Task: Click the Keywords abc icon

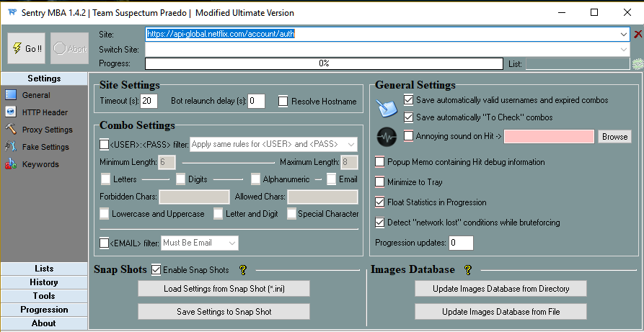Action: pyautogui.click(x=11, y=164)
